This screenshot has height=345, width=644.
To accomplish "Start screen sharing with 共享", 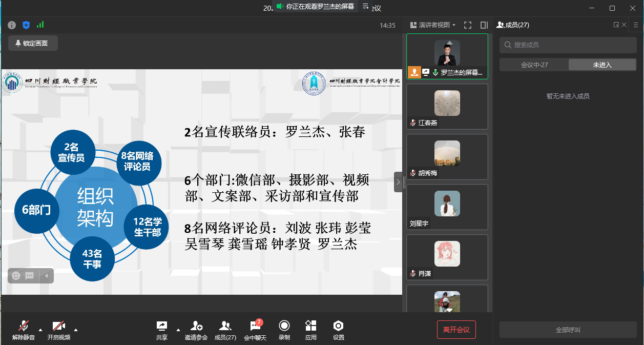I will [162, 330].
